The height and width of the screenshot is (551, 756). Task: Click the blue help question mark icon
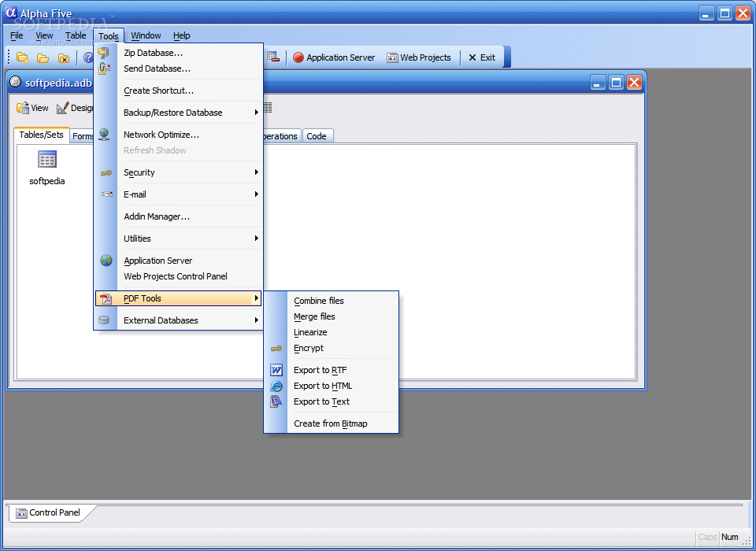pos(88,57)
